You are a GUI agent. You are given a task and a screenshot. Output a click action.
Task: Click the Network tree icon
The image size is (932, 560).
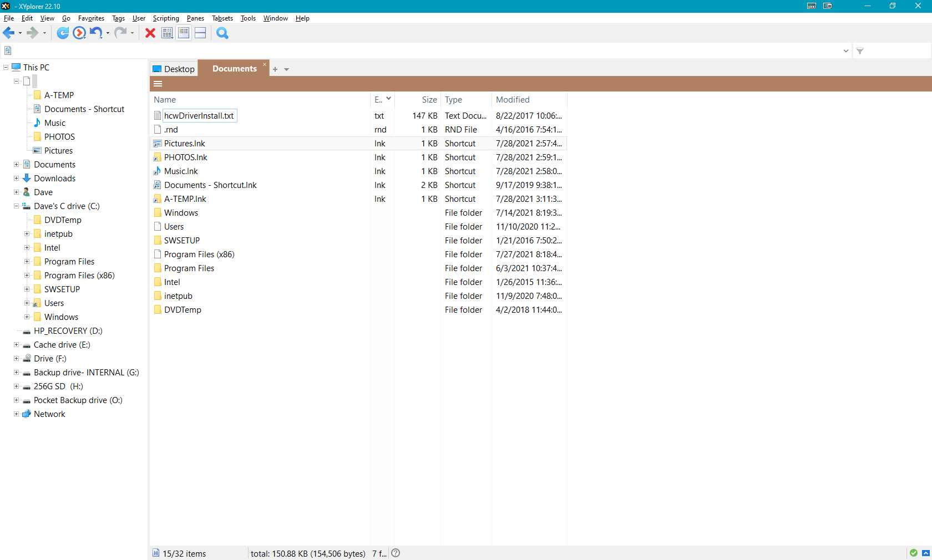tap(26, 414)
